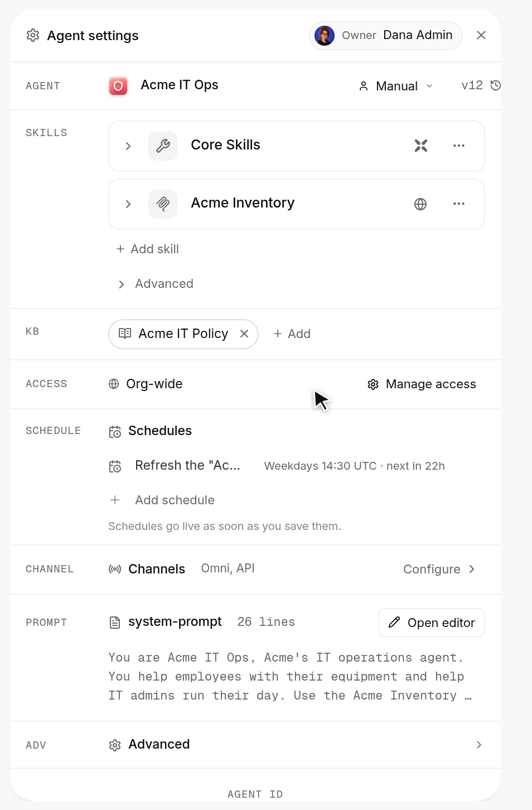Image resolution: width=532 pixels, height=810 pixels.
Task: Click the Acme Inventory paperclip icon
Action: [x=163, y=204]
